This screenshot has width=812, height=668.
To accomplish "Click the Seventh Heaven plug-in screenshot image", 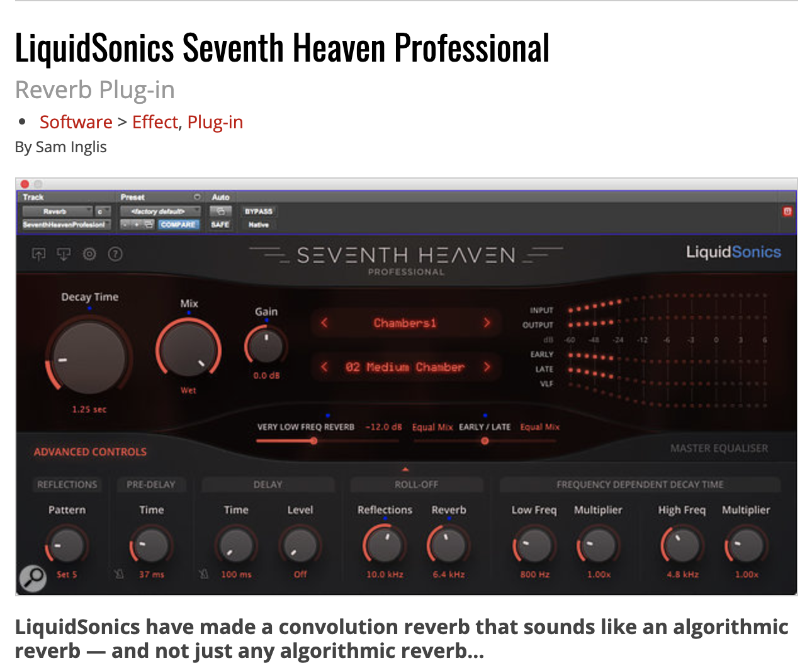I will pyautogui.click(x=407, y=387).
